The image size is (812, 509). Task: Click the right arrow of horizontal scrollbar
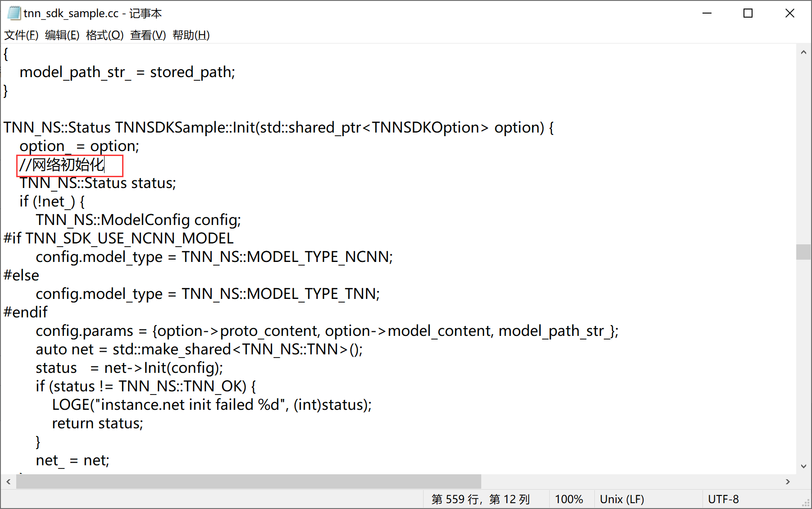[x=787, y=481]
